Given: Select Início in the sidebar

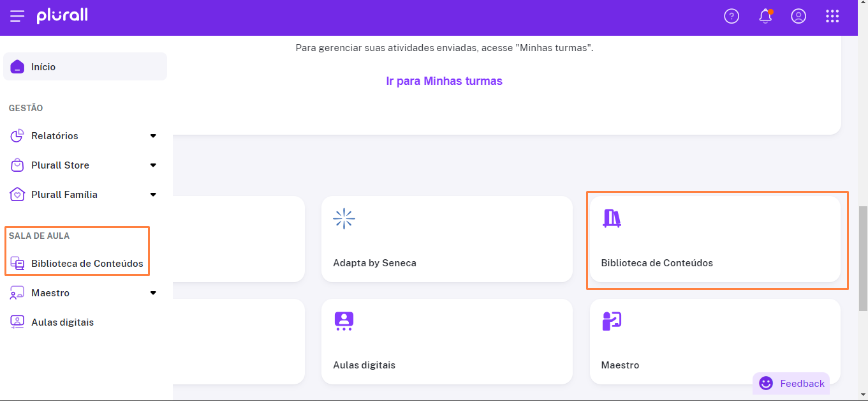Looking at the screenshot, I should 85,67.
